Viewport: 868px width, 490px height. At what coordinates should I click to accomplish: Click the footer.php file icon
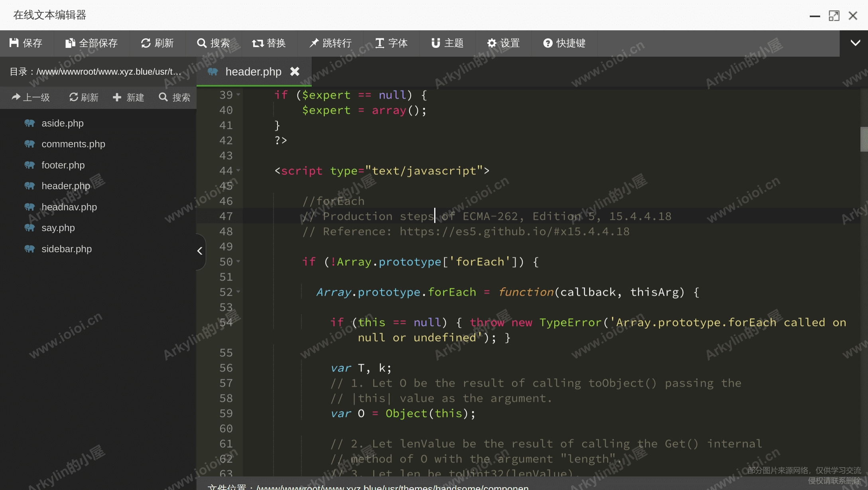coord(30,165)
